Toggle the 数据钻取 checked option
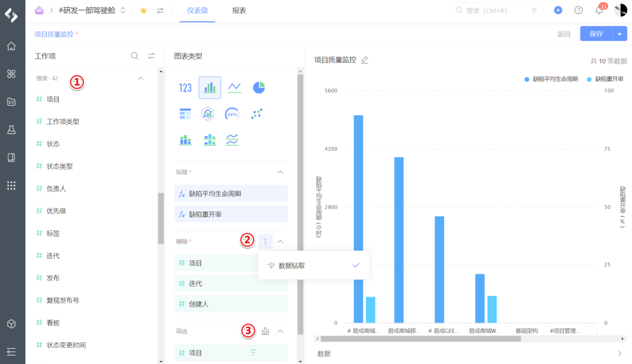632x364 pixels. 314,265
